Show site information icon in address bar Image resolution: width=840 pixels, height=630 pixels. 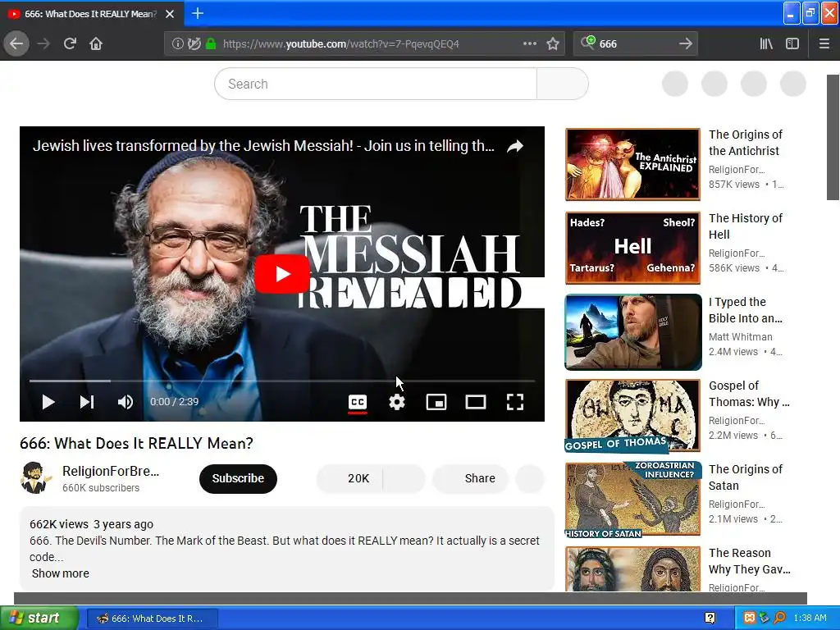(177, 43)
